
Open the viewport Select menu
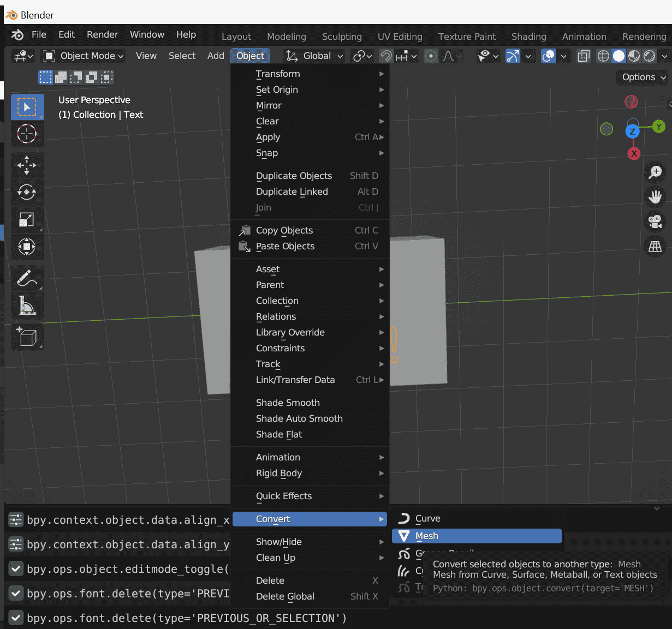[182, 56]
